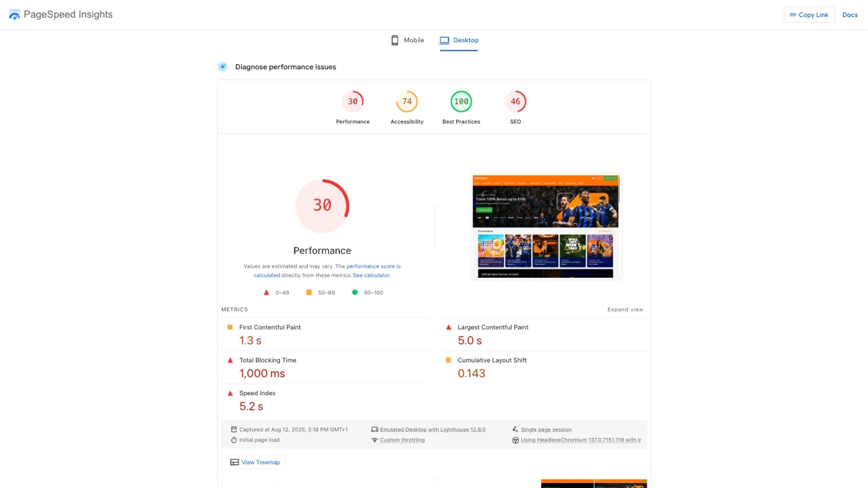The height and width of the screenshot is (488, 868).
Task: Click the Single page session link
Action: pos(546,429)
